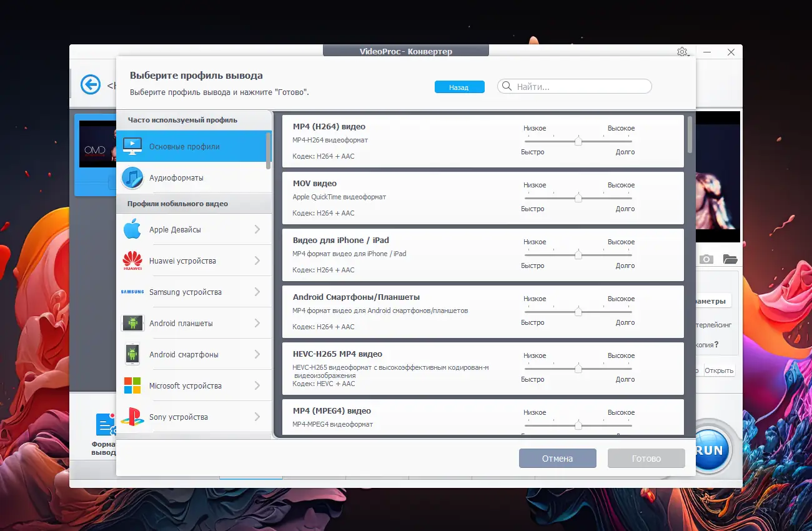The width and height of the screenshot is (812, 531).
Task: Click the profile list vertical scrollbar
Action: coord(690,134)
